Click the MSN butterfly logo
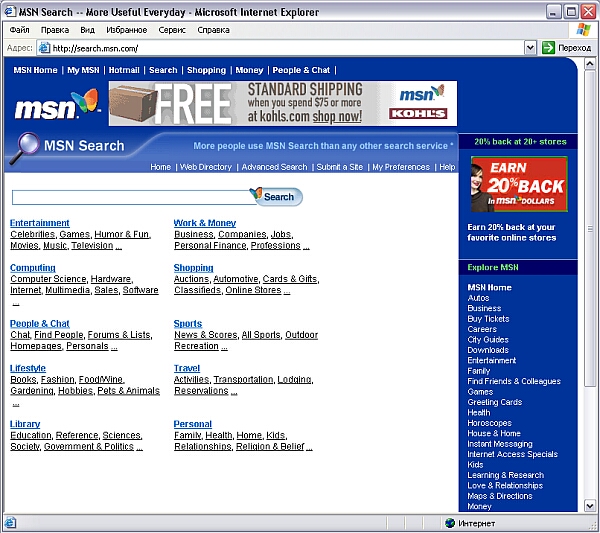This screenshot has width=600, height=533. coord(57,105)
